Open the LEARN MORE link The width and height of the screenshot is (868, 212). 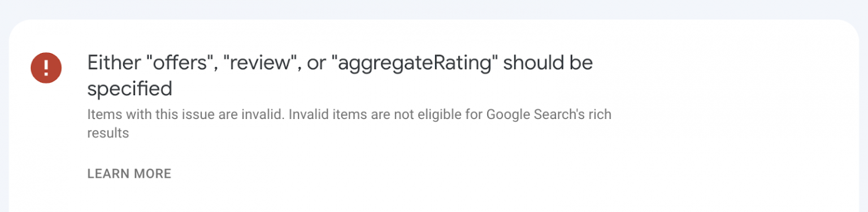pos(129,174)
